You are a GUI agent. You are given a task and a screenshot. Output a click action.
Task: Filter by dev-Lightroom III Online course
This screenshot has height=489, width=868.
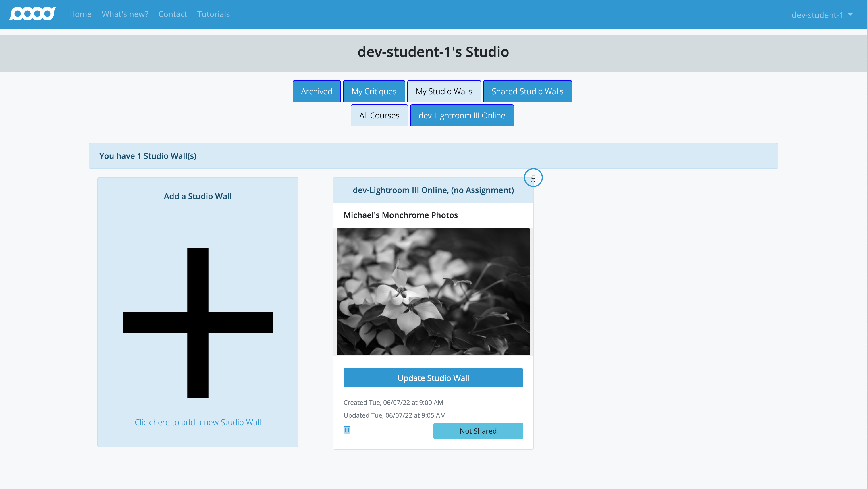(462, 115)
